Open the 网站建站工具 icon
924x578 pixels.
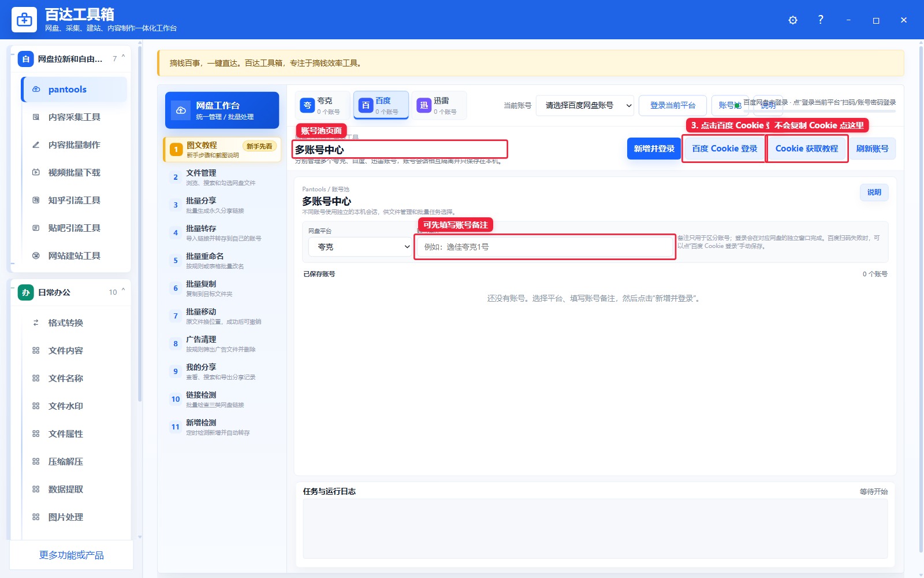tap(36, 256)
